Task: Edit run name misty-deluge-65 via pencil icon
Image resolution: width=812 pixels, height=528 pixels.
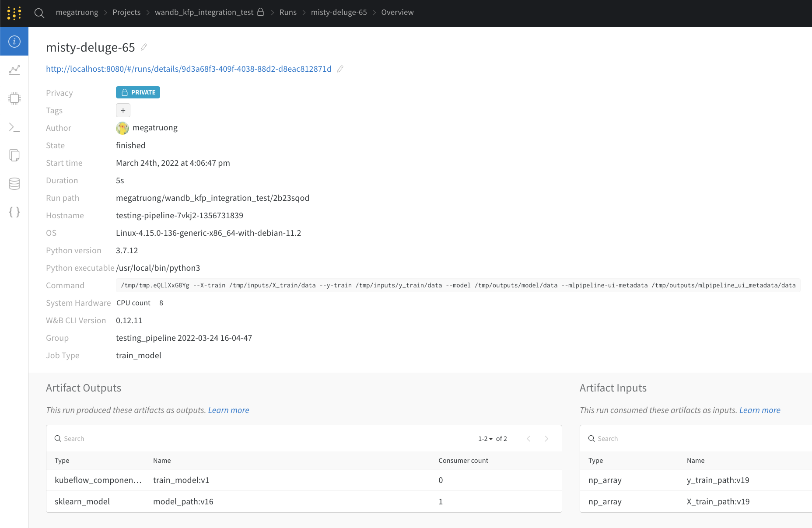Action: point(143,47)
